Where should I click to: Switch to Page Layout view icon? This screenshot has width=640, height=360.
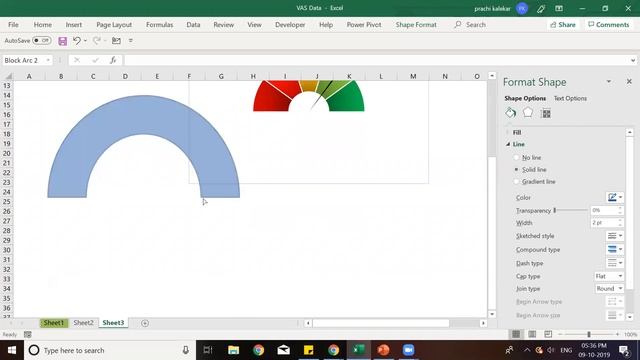pos(532,334)
